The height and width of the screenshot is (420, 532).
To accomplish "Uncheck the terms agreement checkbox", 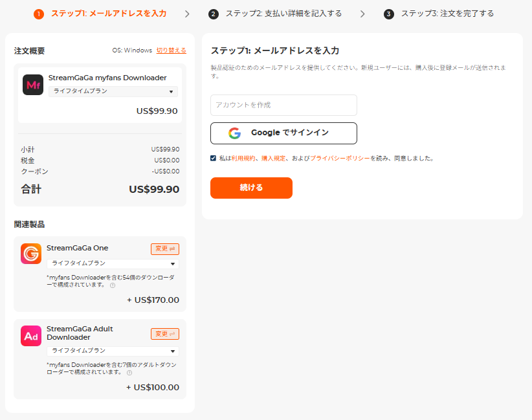I will [213, 158].
